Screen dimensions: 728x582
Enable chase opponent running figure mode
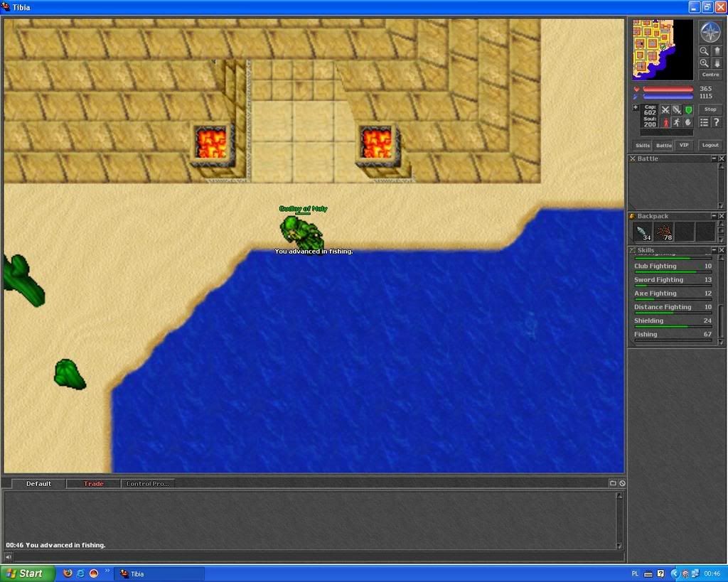pos(677,122)
